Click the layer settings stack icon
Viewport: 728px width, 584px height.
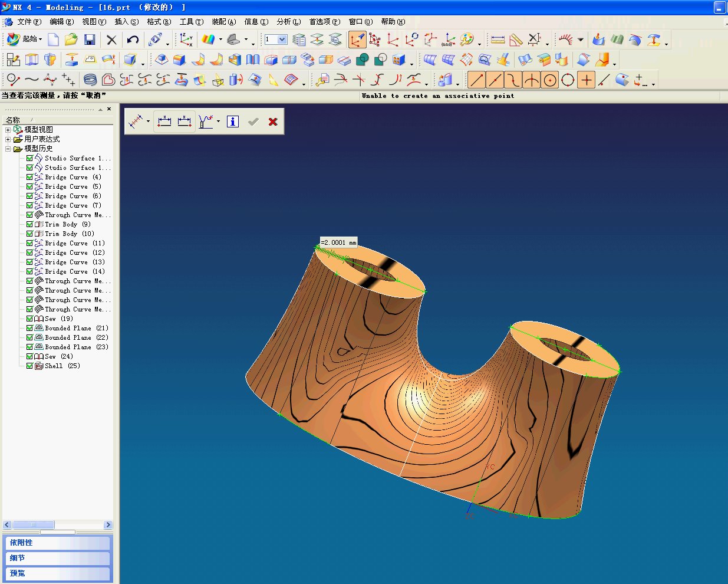(x=299, y=40)
